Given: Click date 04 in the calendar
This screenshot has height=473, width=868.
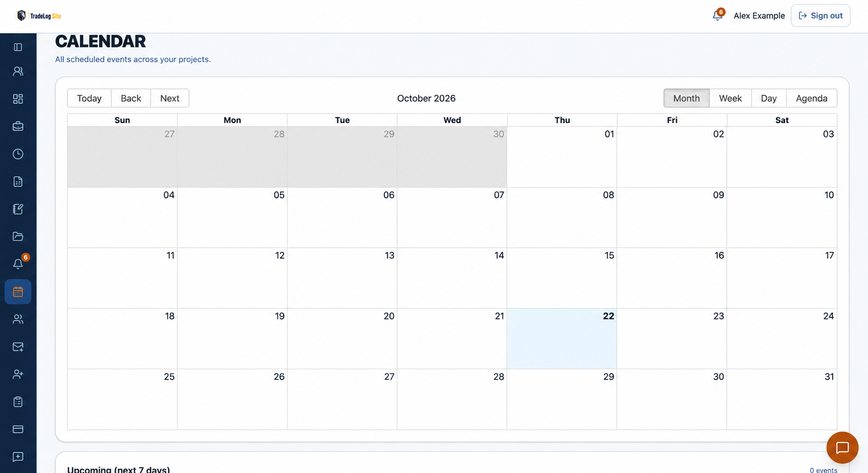Looking at the screenshot, I should tap(169, 195).
